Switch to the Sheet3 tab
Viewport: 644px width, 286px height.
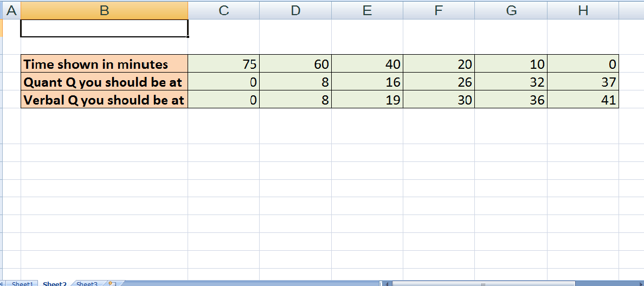[x=87, y=283]
